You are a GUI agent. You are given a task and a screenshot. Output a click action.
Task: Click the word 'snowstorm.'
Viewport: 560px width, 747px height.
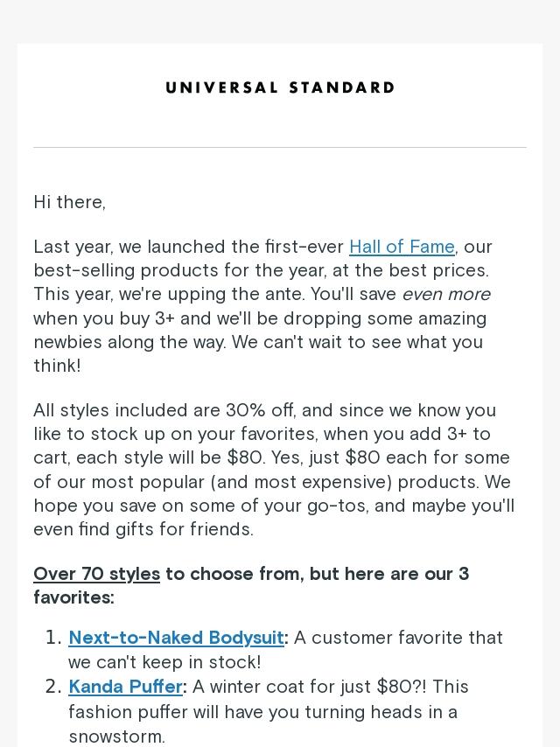pos(116,737)
